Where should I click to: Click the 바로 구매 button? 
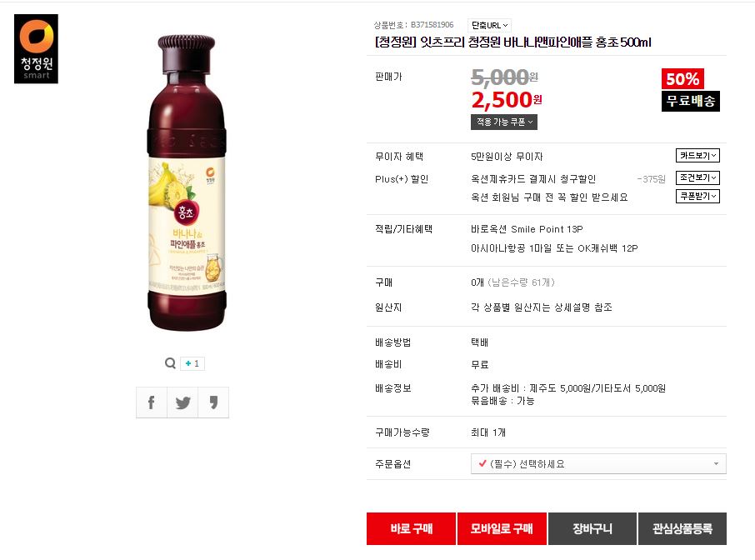pos(411,528)
